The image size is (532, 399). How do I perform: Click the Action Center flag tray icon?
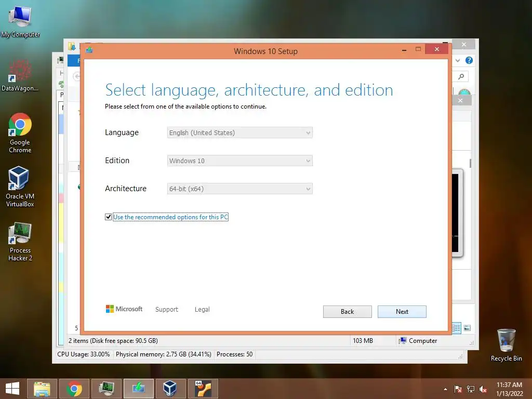pyautogui.click(x=458, y=389)
